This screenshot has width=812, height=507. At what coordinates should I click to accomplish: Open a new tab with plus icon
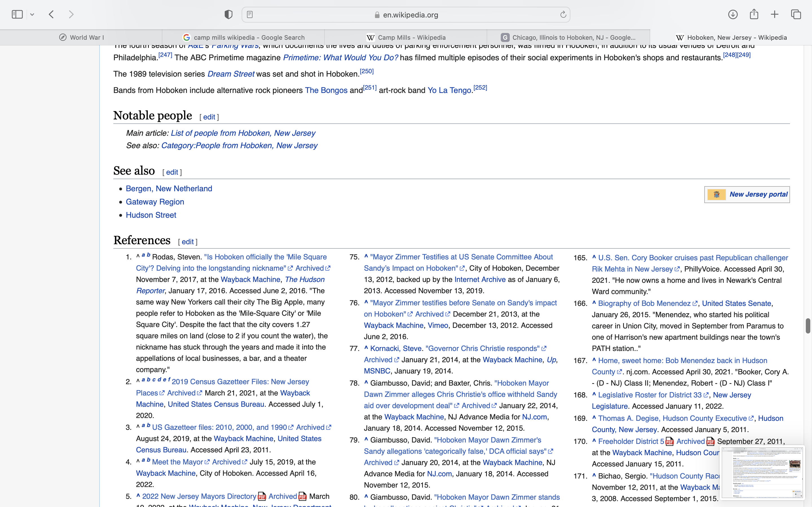775,14
